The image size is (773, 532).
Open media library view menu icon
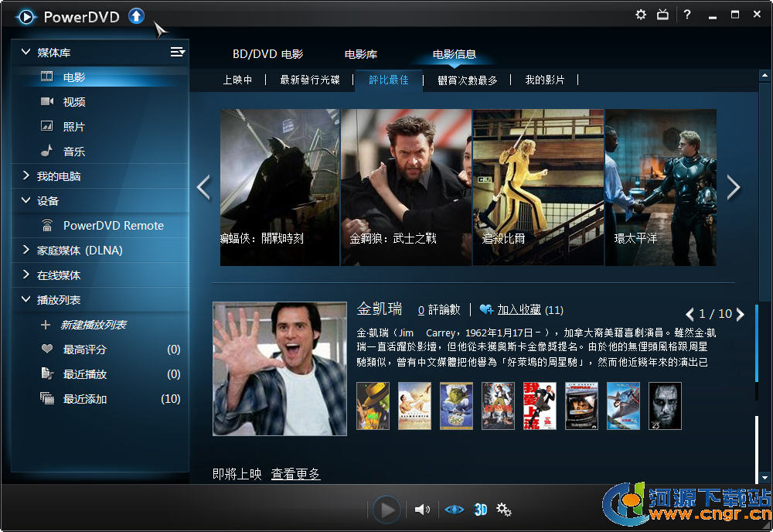[x=178, y=52]
